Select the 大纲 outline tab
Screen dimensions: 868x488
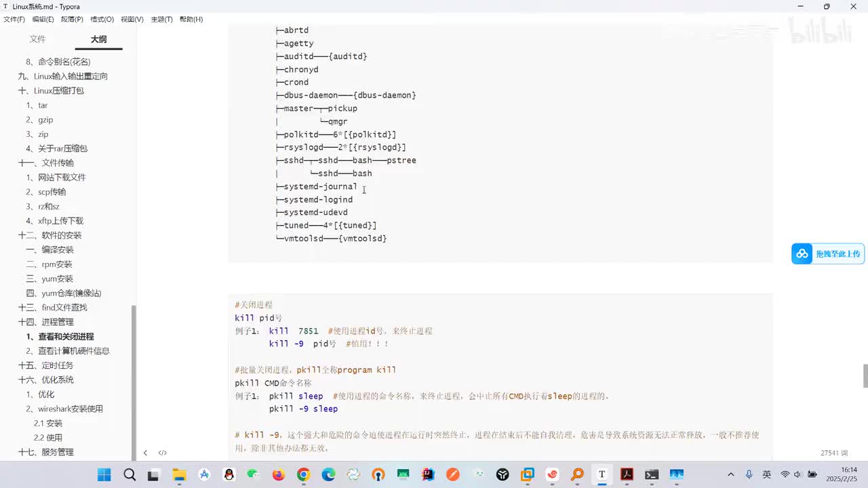coord(99,39)
